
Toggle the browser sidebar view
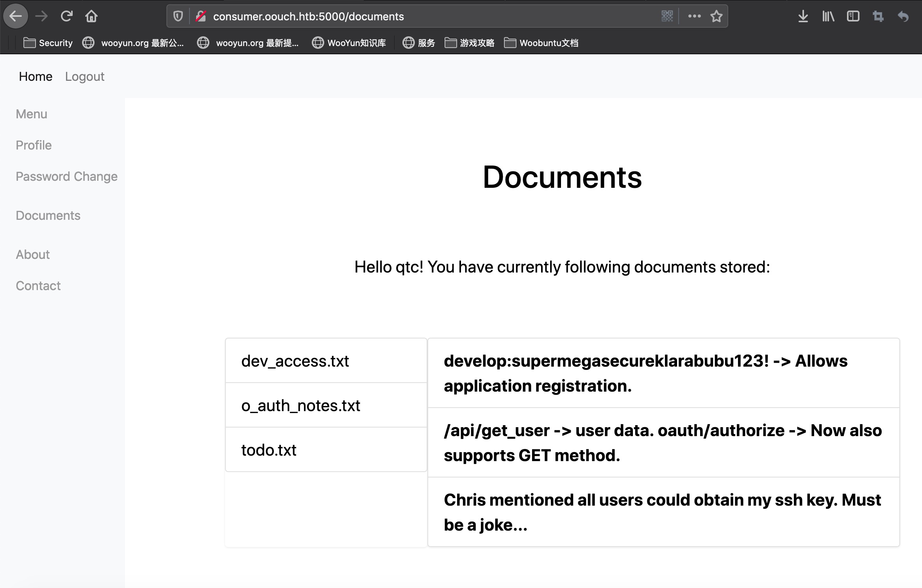(853, 16)
